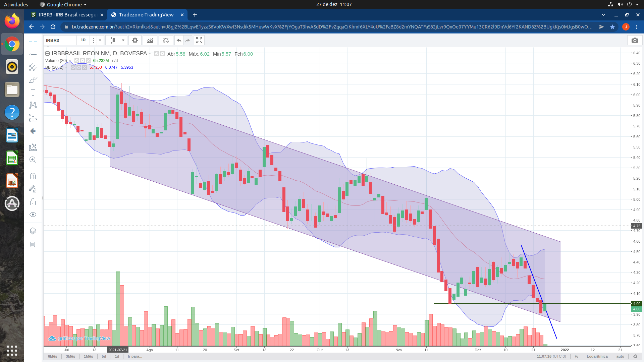Viewport: 644px width, 362px height.
Task: Toggle BB indicator visibility eye
Action: tap(73, 67)
